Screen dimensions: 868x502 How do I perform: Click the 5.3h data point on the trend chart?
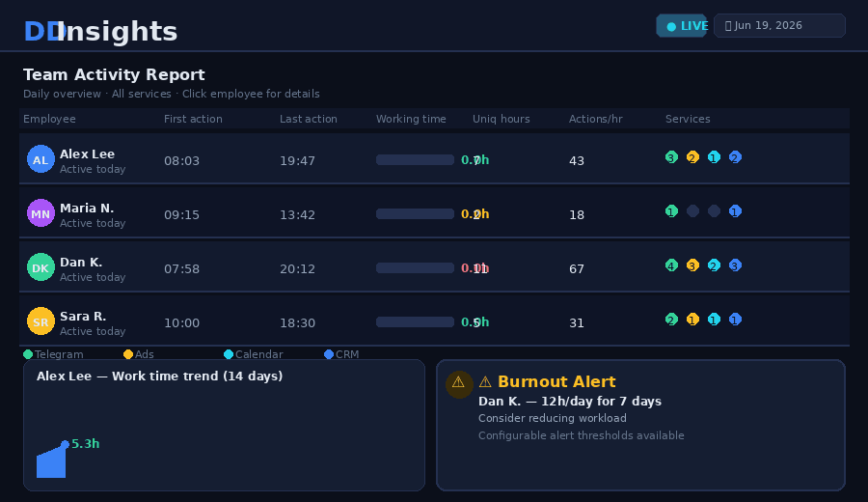pos(66,444)
